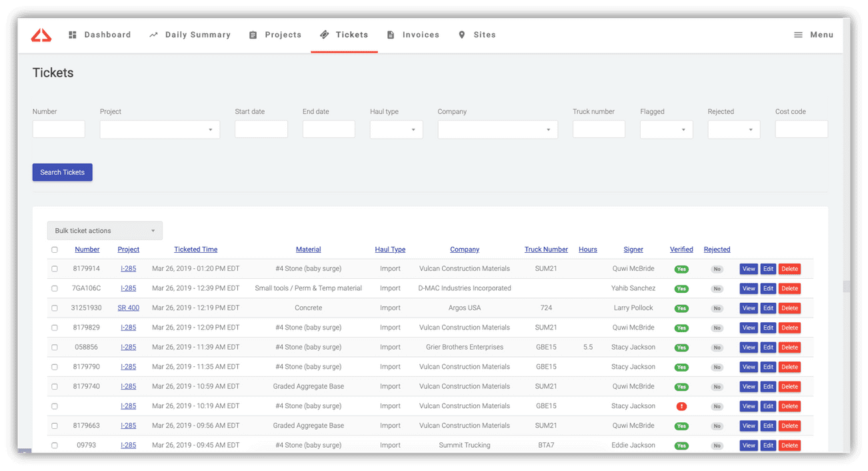This screenshot has width=868, height=471.
Task: Open the Bulk ticket actions dropdown
Action: [x=105, y=231]
